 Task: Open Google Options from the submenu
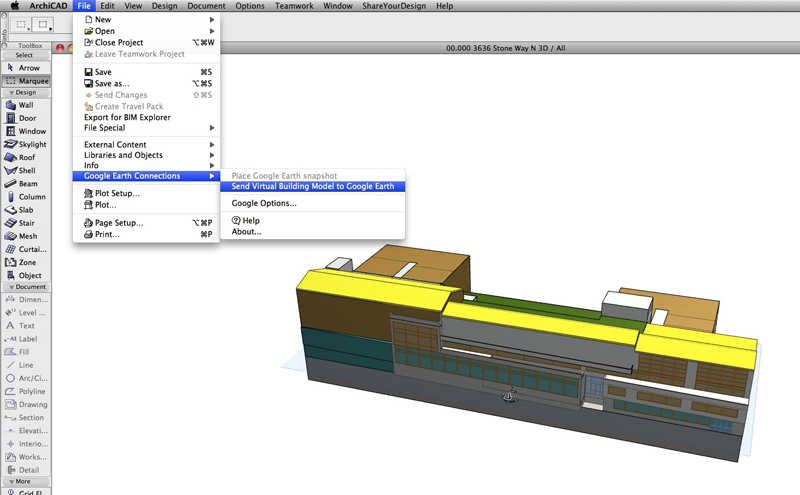tap(264, 203)
